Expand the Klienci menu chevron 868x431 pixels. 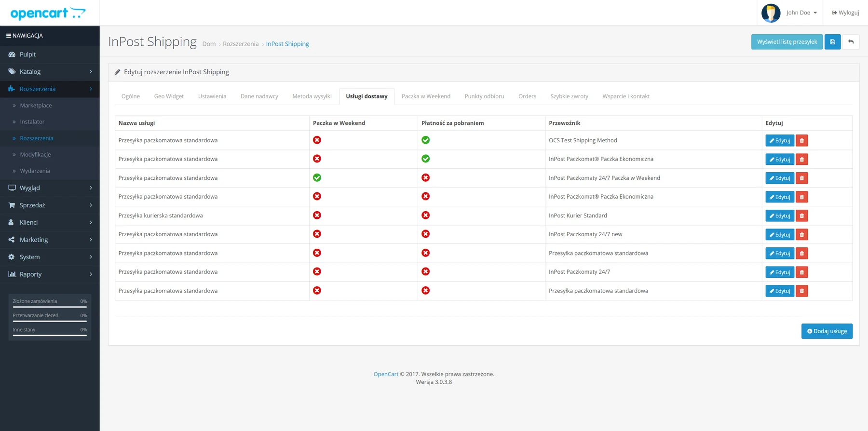click(91, 223)
